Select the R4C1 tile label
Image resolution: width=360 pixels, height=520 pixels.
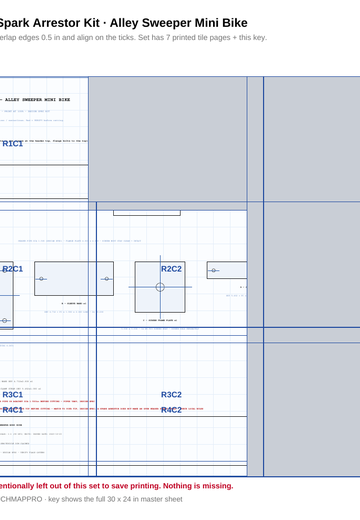tap(13, 410)
